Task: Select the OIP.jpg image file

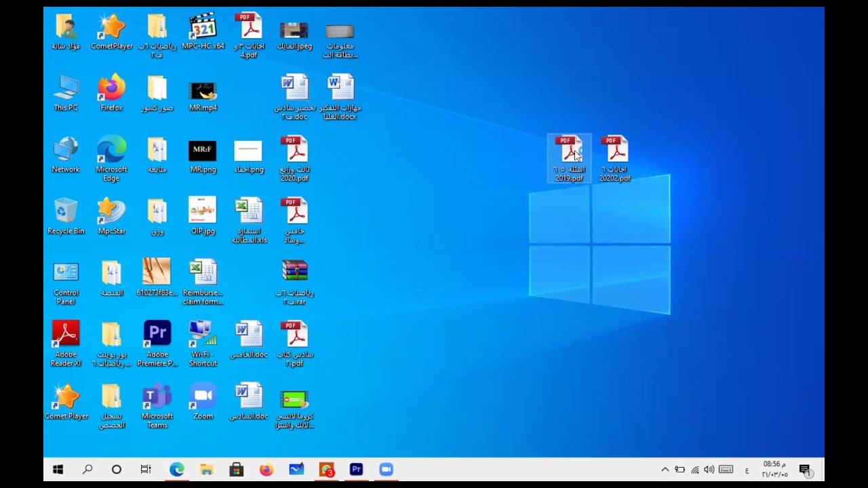Action: tap(203, 217)
